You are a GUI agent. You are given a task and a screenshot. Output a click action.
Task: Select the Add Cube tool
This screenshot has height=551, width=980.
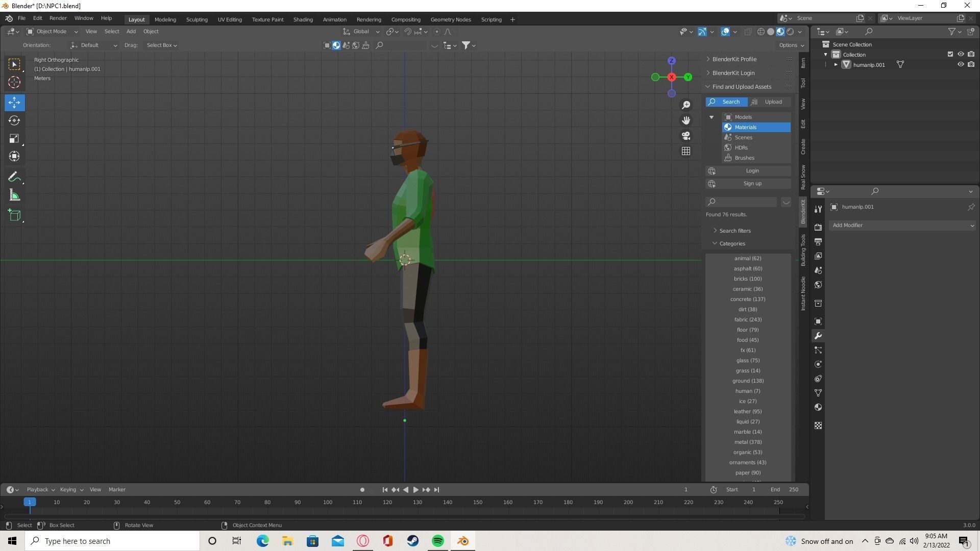[14, 215]
